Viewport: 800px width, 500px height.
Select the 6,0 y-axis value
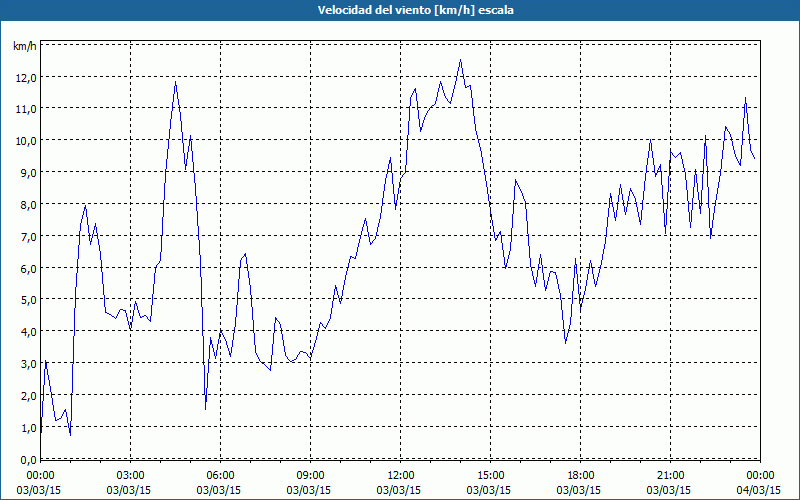click(27, 269)
